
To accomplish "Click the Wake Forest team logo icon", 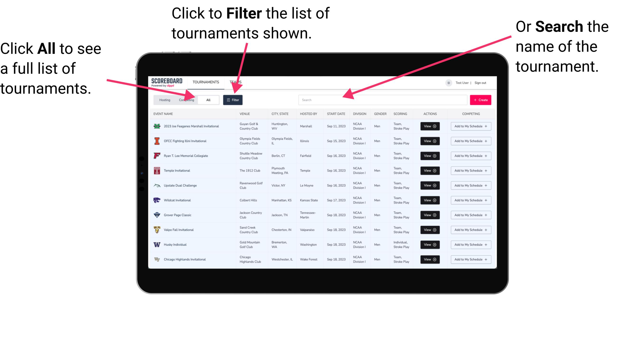I will tap(156, 259).
